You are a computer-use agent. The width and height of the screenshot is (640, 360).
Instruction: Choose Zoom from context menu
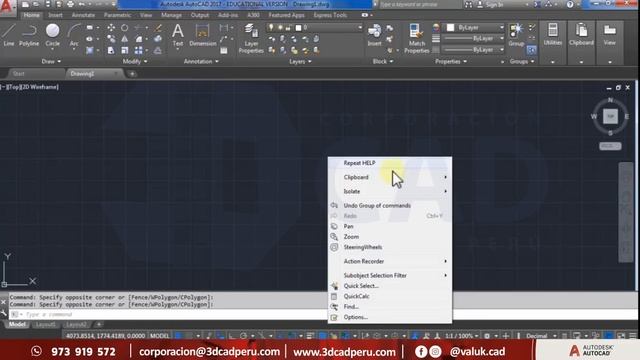click(390, 237)
